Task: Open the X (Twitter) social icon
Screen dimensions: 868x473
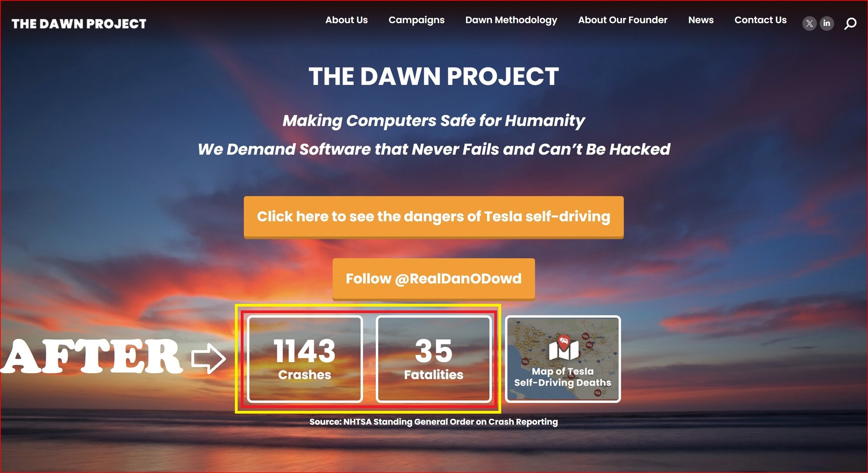Action: coord(809,23)
